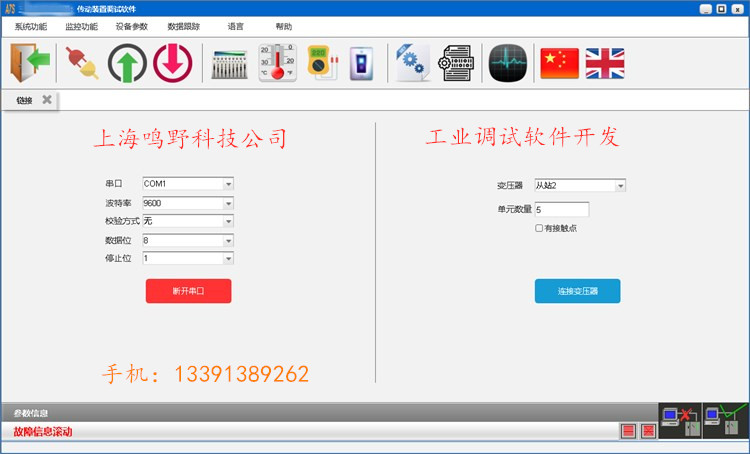The image size is (750, 454).
Task: Open the 系统功能 menu
Action: pos(30,27)
